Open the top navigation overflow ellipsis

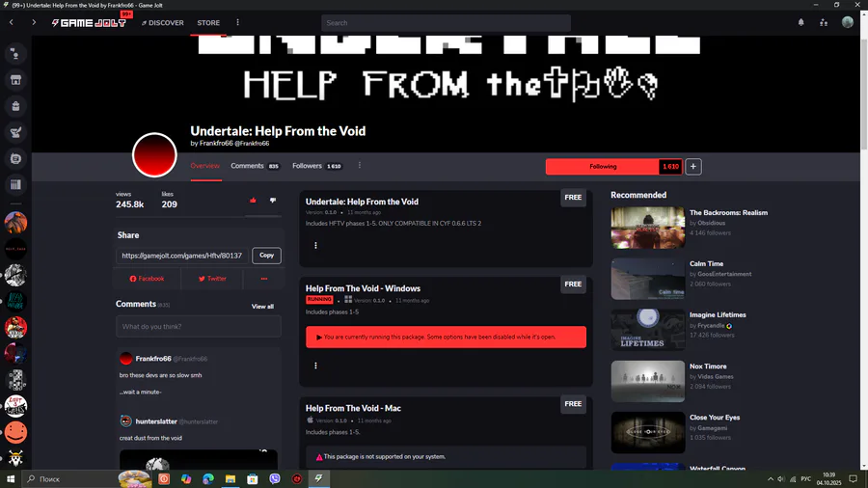[x=237, y=23]
